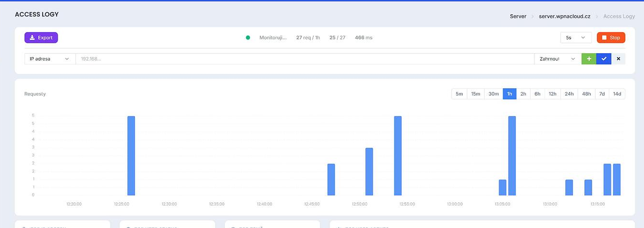The width and height of the screenshot is (644, 228).
Task: Click the 12:20:00 axis label
Action: tap(74, 204)
